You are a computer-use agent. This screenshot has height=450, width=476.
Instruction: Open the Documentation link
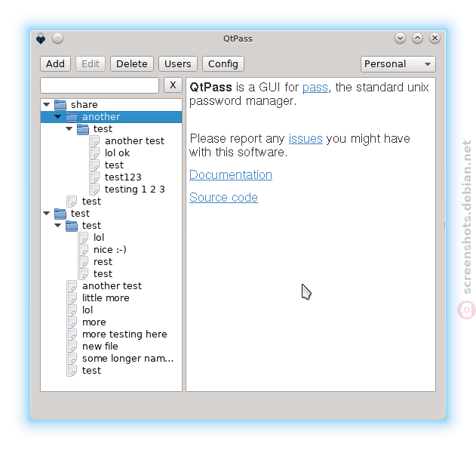231,174
